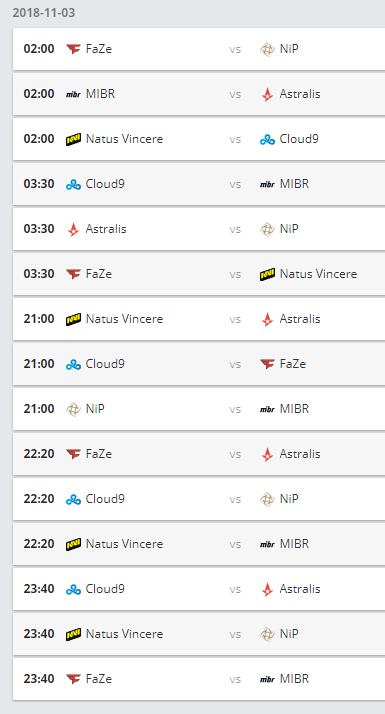385x714 pixels.
Task: Click Natus Vincere logo in 02:00 Cloud9 match
Action: [x=73, y=139]
